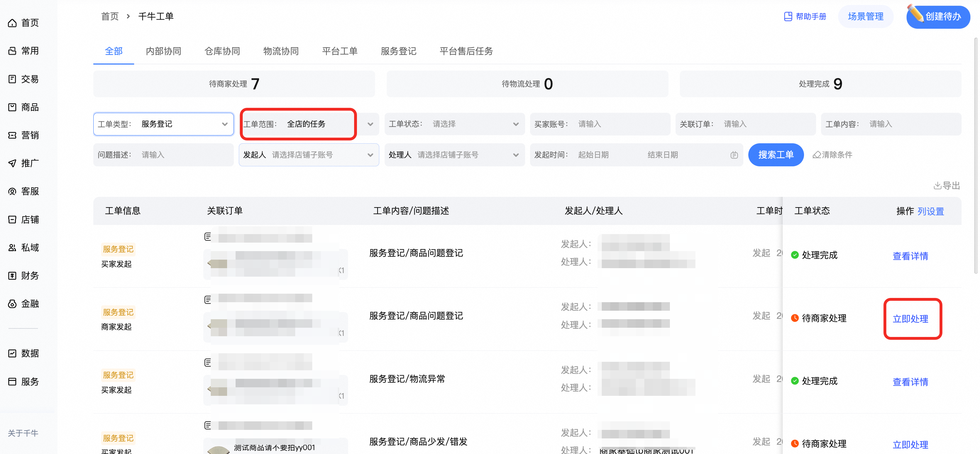
Task: Click order note icon in 商品少发/错发 row
Action: (208, 425)
